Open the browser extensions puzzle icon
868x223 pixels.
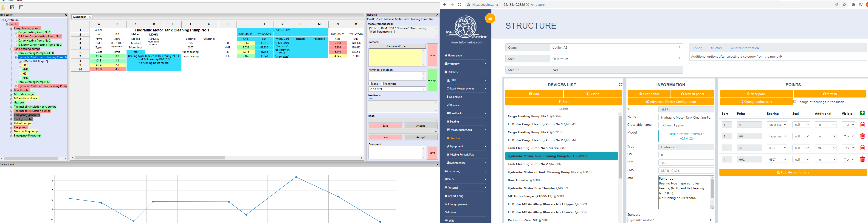(x=853, y=5)
